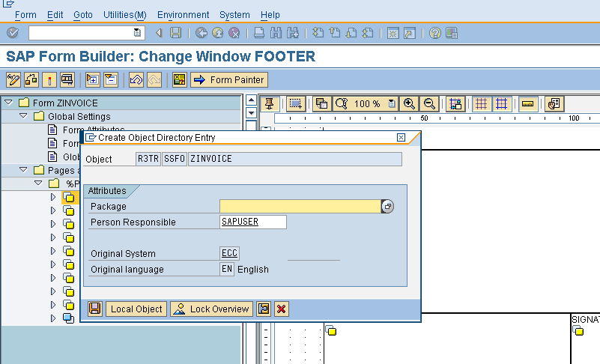Click the red Cancel icon in standard toolbar
Screen dimensions: 600x364
(234, 33)
